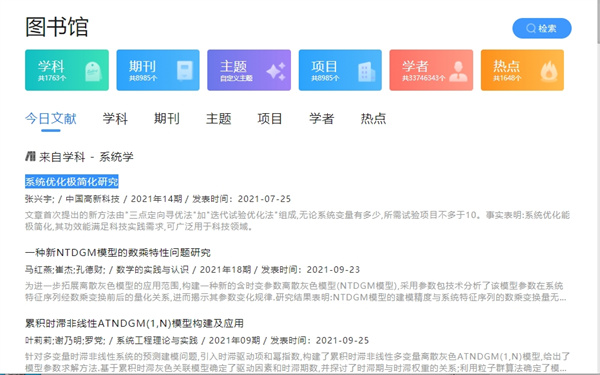Screen dimensions: 600x375
Task: Click the sparkle stars icon on the 主题 card
Action: click(276, 71)
